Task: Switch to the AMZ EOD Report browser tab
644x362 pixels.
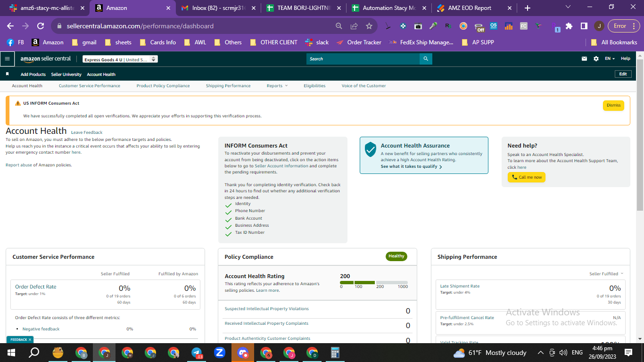Action: point(475,8)
